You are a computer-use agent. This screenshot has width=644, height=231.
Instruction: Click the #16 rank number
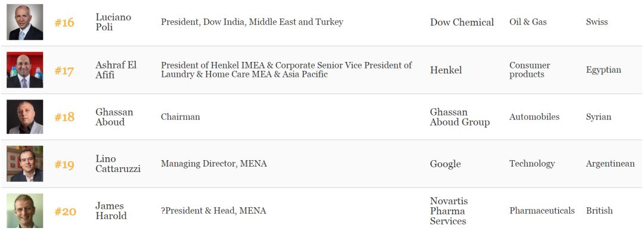[64, 23]
